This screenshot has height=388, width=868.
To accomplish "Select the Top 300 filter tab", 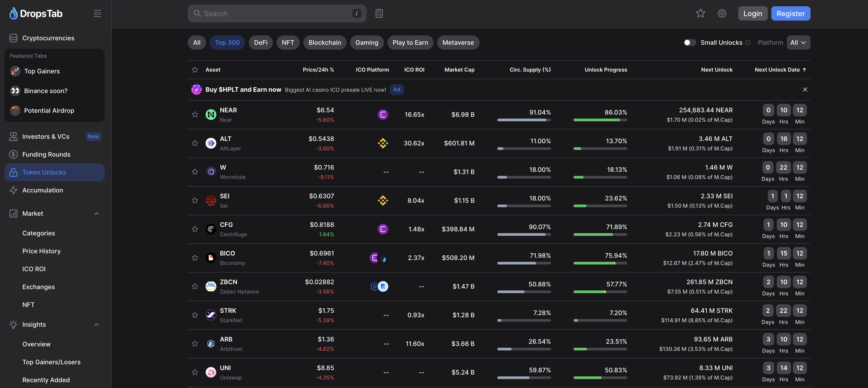I will pyautogui.click(x=227, y=43).
